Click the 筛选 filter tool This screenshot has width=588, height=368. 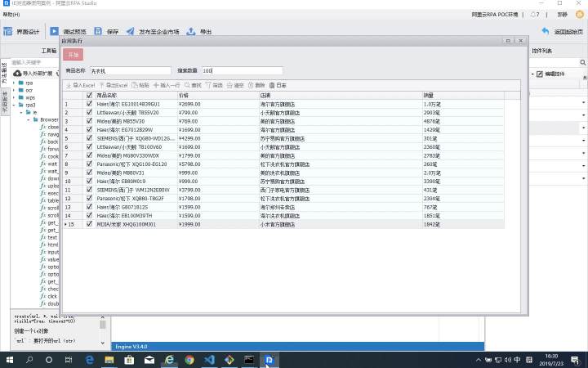(214, 85)
